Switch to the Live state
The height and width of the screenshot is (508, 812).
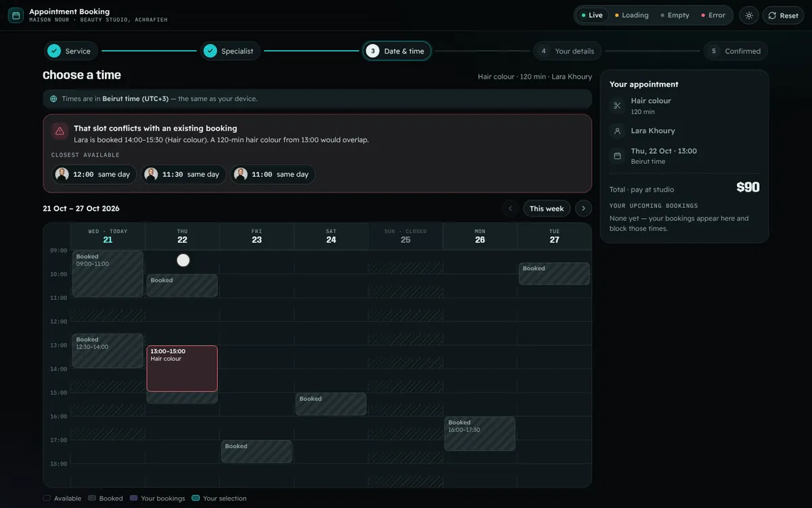click(x=592, y=15)
